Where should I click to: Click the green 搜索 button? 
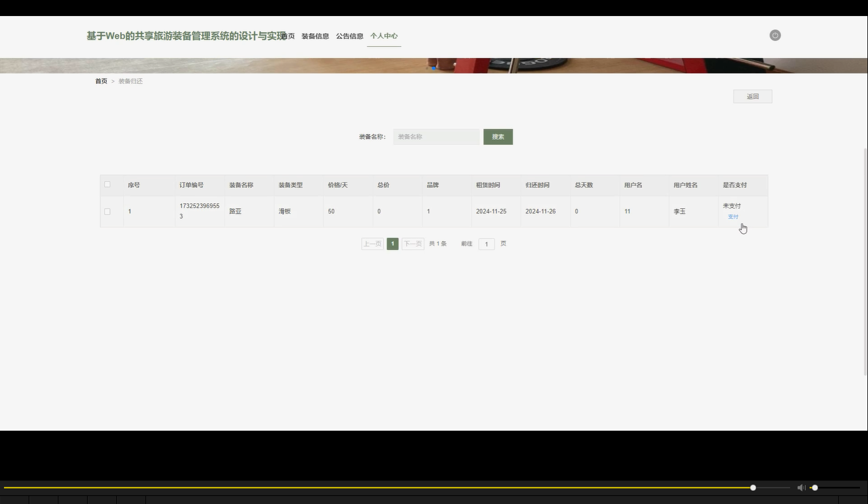coord(498,137)
